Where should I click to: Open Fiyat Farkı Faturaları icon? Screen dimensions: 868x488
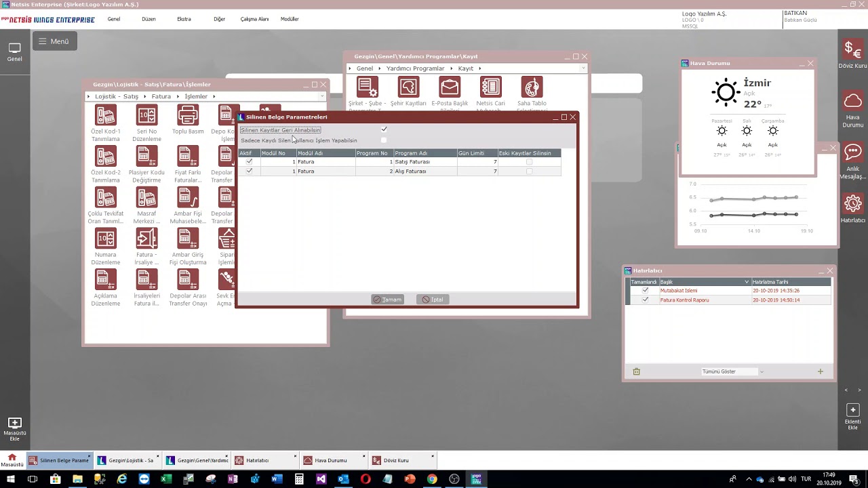pyautogui.click(x=188, y=156)
